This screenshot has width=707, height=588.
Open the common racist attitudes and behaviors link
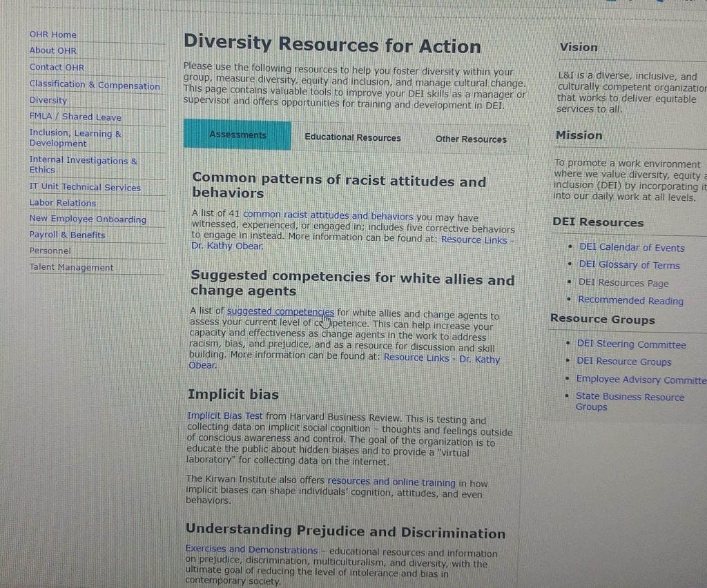pyautogui.click(x=328, y=216)
